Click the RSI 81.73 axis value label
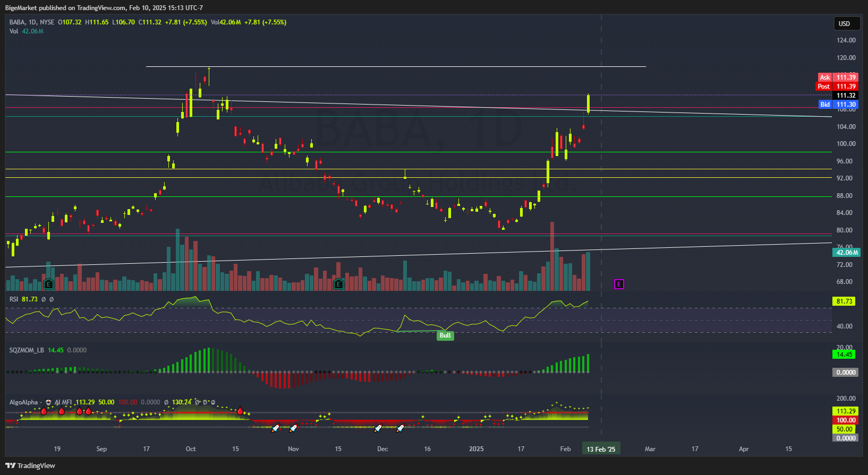Screen dimensions: 868x475 coord(845,301)
